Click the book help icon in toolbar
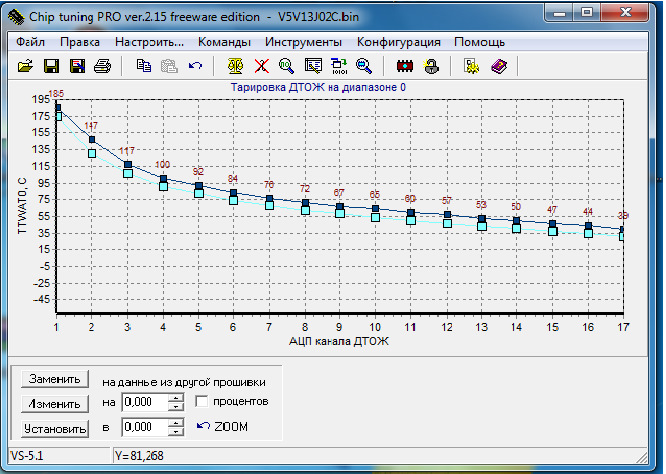The image size is (666, 474). pyautogui.click(x=499, y=67)
